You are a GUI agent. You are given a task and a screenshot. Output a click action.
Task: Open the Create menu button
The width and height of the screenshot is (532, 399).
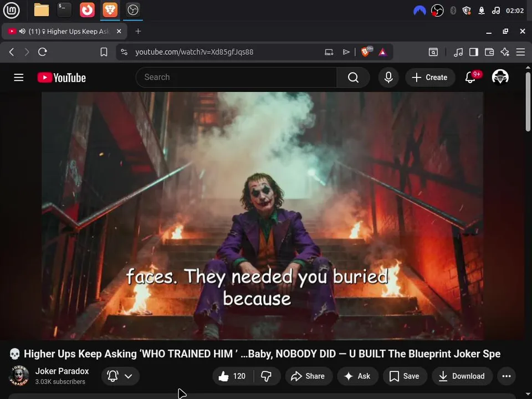[x=430, y=78]
